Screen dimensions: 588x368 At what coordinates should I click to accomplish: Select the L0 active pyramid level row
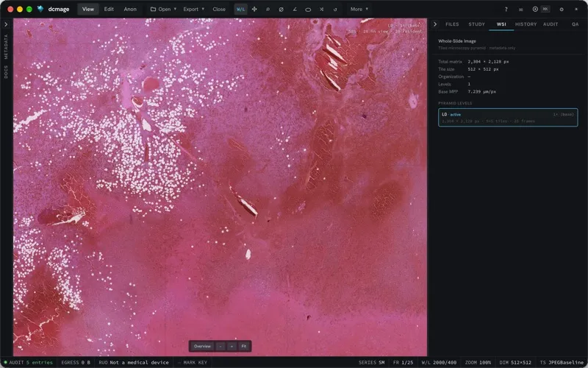click(x=508, y=118)
